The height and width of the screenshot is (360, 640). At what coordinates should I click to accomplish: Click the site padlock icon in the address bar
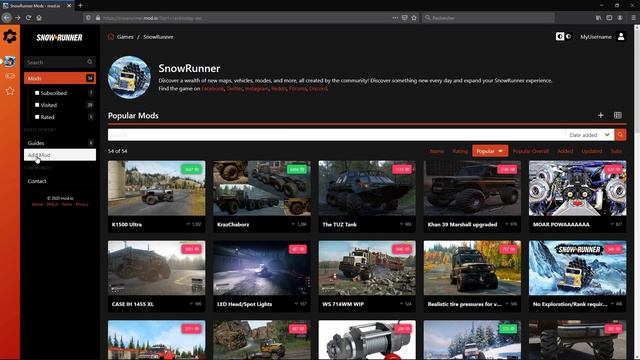coord(98,18)
